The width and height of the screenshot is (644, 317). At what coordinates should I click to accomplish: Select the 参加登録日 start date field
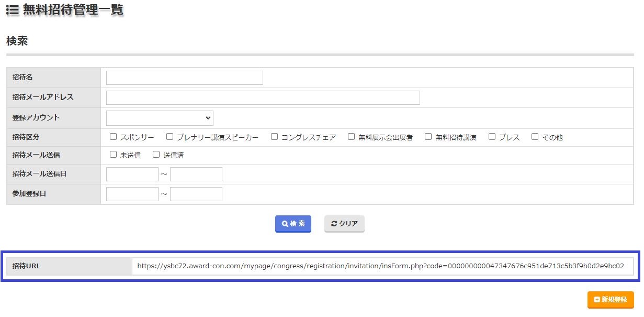point(132,194)
